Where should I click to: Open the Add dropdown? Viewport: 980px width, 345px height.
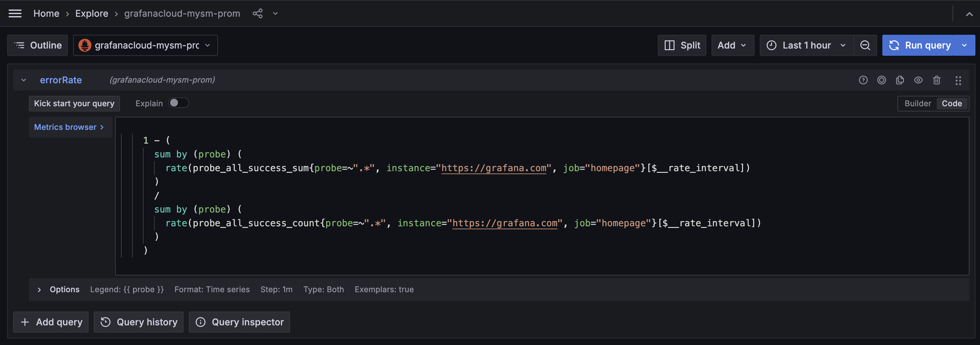click(732, 45)
